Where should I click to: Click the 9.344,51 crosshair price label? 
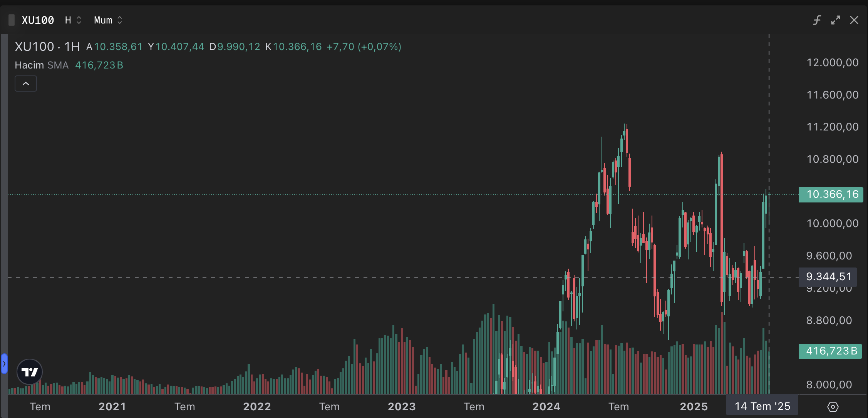point(828,277)
